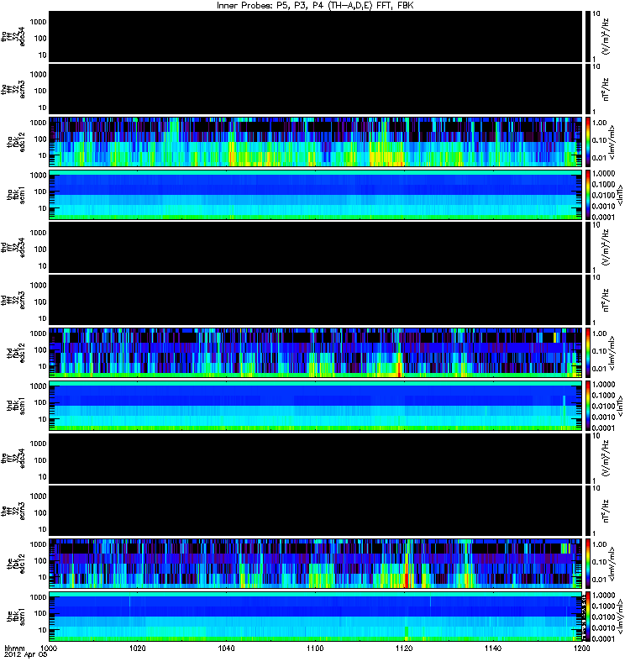Click inside the thd fbk scm1 spectrogram
Image resolution: width=630 pixels, height=672 pixels.
[x=316, y=406]
